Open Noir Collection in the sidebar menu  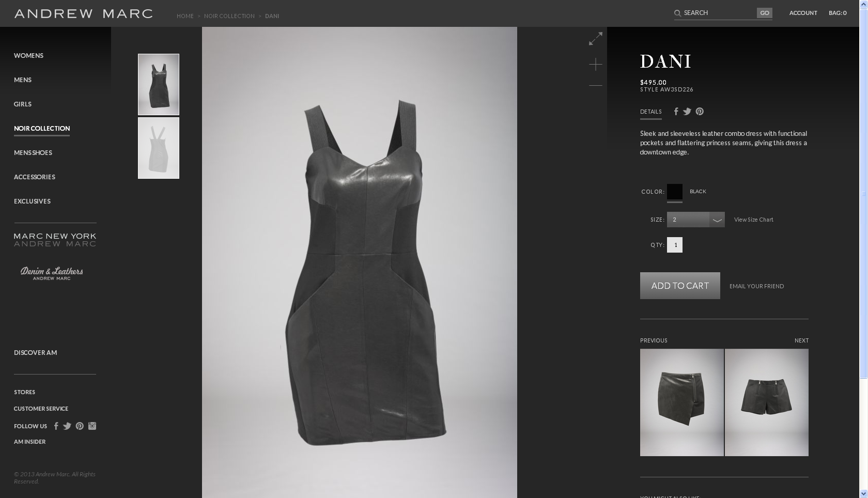tap(42, 129)
